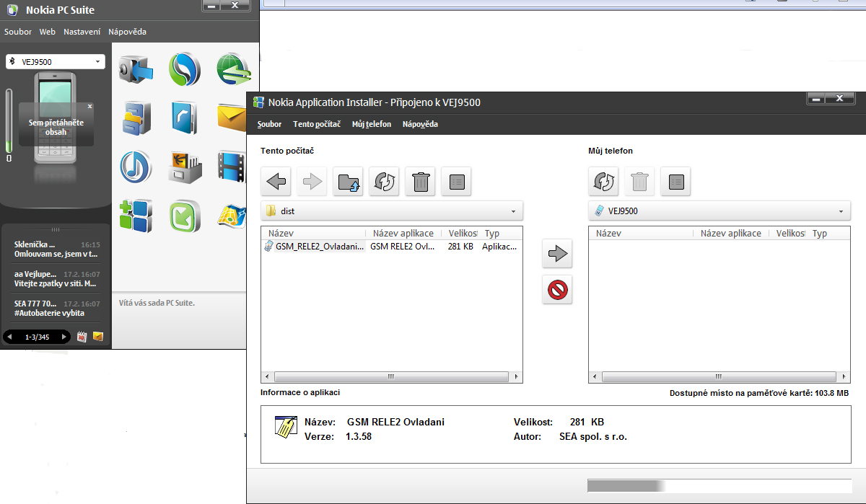Screen dimensions: 866x504
Task: Show previous messages with left arrow pager
Action: (x=10, y=337)
